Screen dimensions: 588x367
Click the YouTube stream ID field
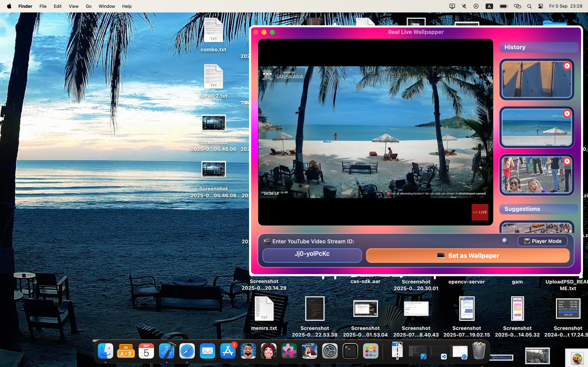click(x=312, y=255)
